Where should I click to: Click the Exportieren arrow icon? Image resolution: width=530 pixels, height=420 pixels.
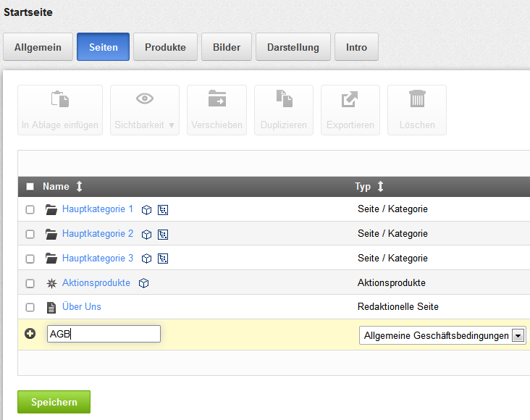tap(350, 99)
